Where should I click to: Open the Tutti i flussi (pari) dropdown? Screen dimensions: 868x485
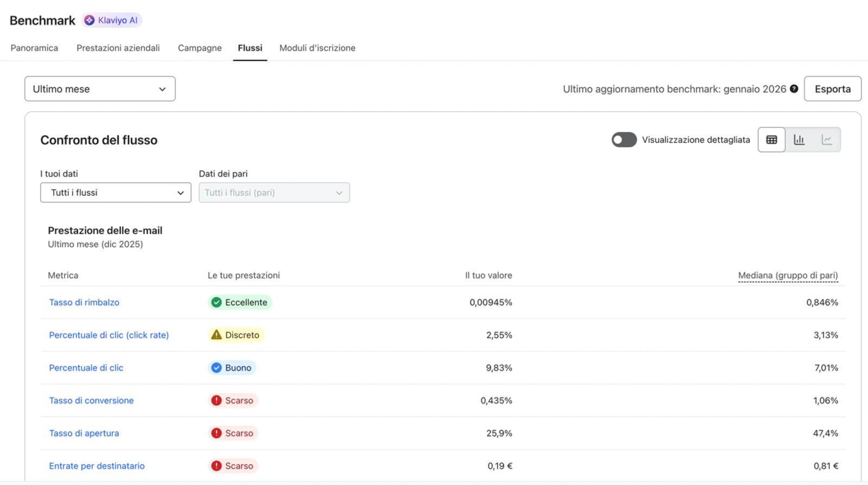point(274,193)
